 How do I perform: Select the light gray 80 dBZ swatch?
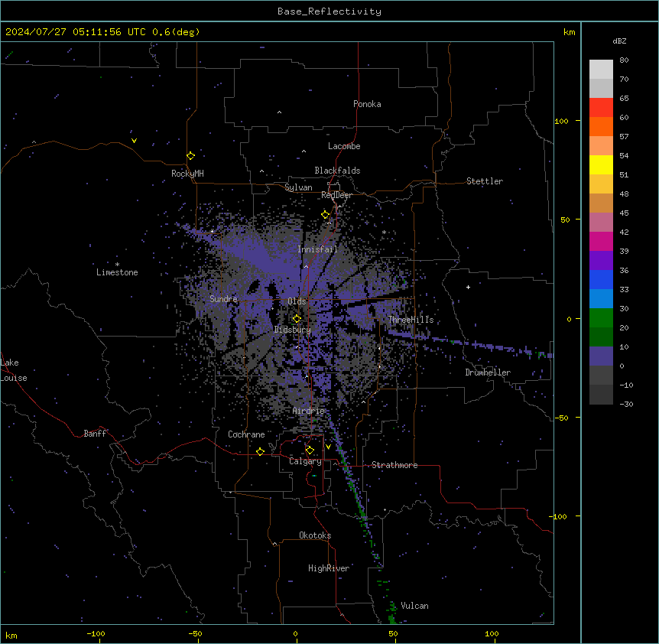pos(601,70)
